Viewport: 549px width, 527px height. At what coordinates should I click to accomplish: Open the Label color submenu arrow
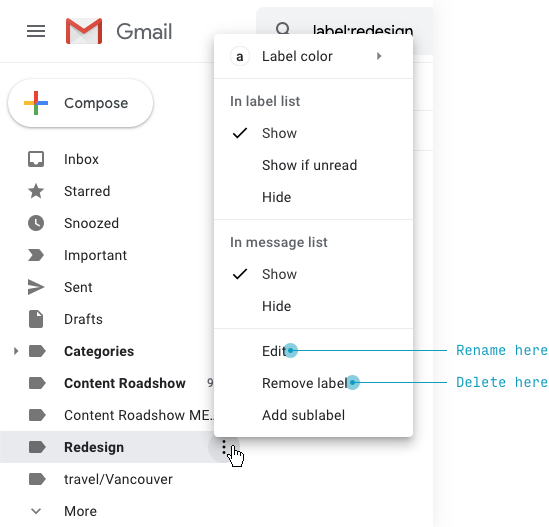[379, 56]
